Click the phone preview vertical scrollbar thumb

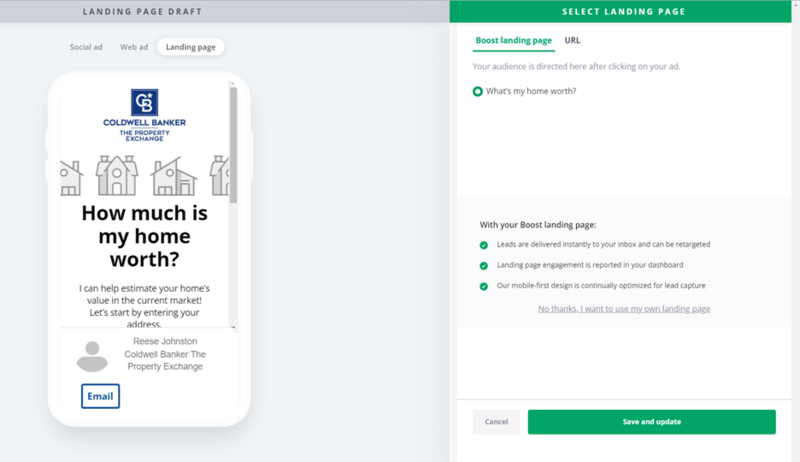tap(233, 145)
